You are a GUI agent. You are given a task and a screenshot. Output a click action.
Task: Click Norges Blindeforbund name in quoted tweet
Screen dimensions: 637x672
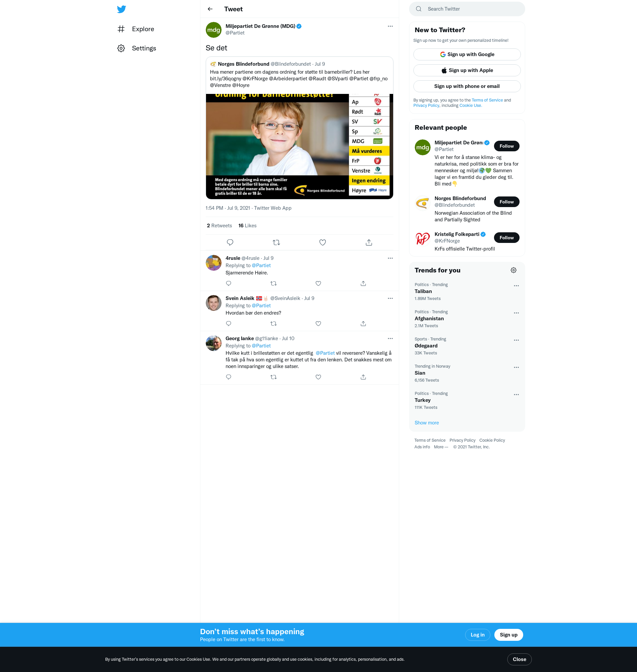pyautogui.click(x=243, y=64)
